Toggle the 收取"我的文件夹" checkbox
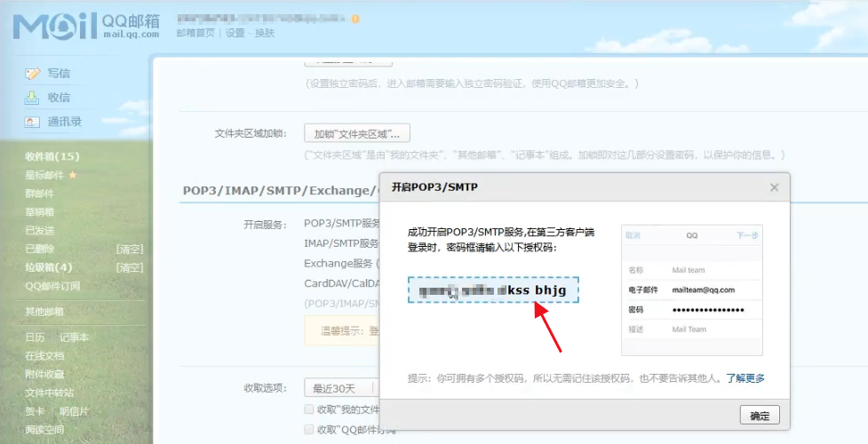 (x=309, y=409)
